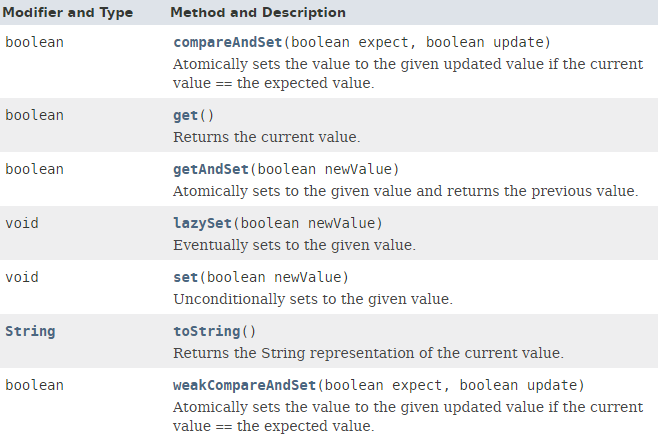Click the void modifier in lazySet row
The width and height of the screenshot is (658, 438).
(22, 223)
